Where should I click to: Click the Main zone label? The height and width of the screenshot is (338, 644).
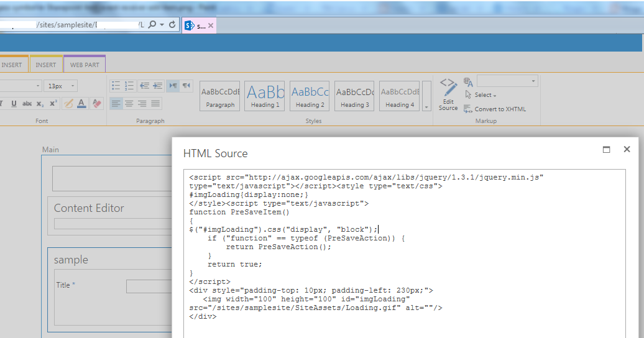tap(50, 150)
